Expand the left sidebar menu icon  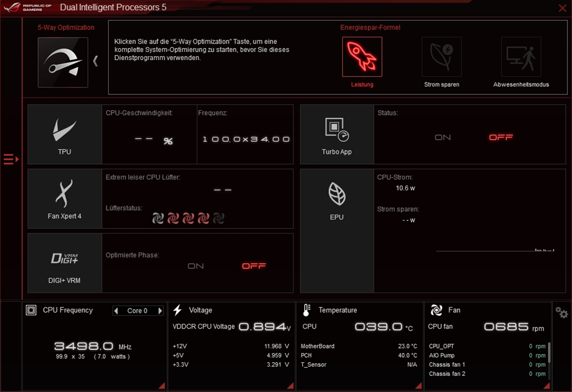(10, 159)
